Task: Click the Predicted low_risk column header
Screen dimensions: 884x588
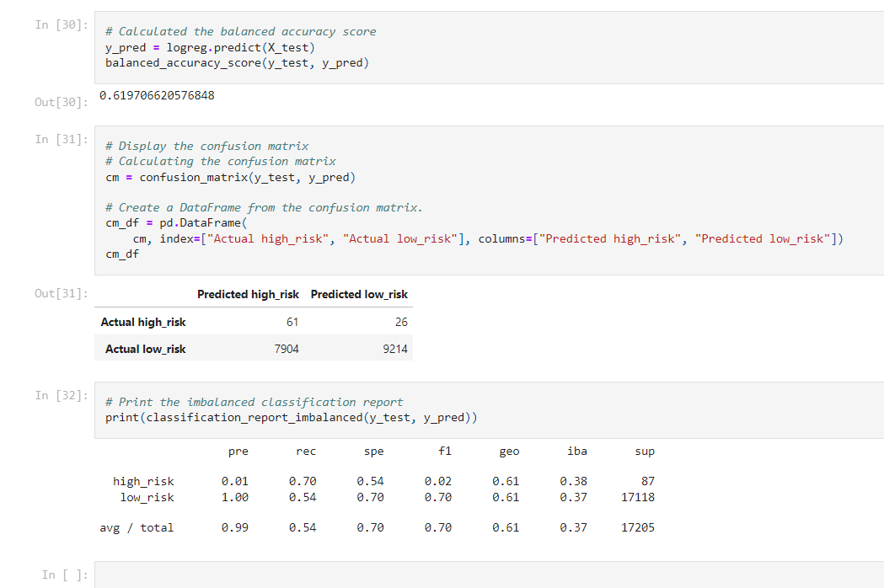Action: (x=359, y=294)
